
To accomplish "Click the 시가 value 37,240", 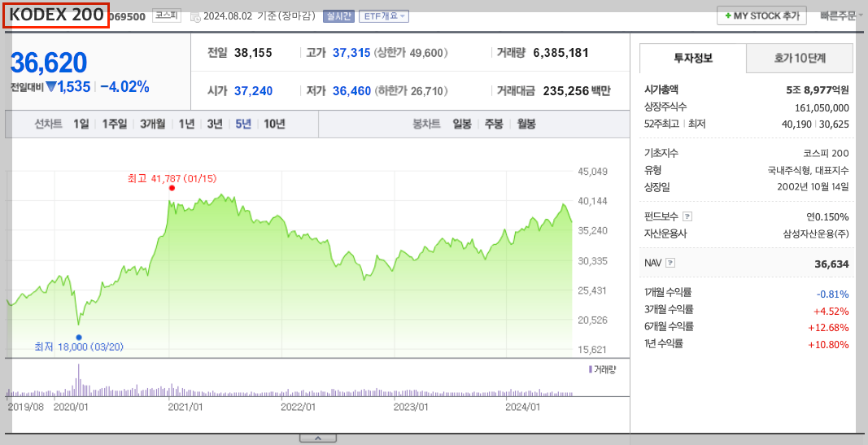I will 253,91.
